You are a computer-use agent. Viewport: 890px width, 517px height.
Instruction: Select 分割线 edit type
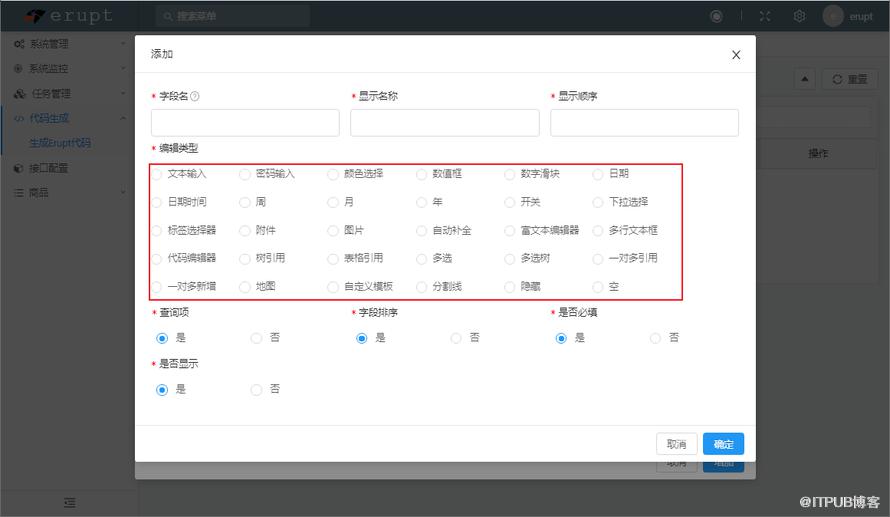421,287
